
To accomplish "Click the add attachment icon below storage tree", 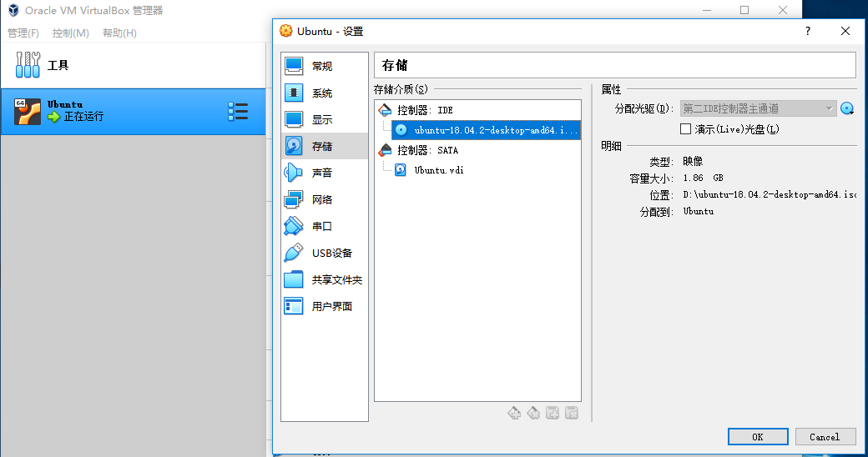I will tap(553, 413).
